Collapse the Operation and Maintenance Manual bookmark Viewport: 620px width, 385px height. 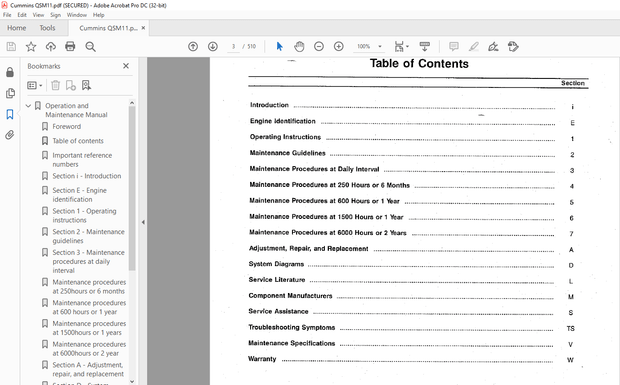click(x=28, y=106)
